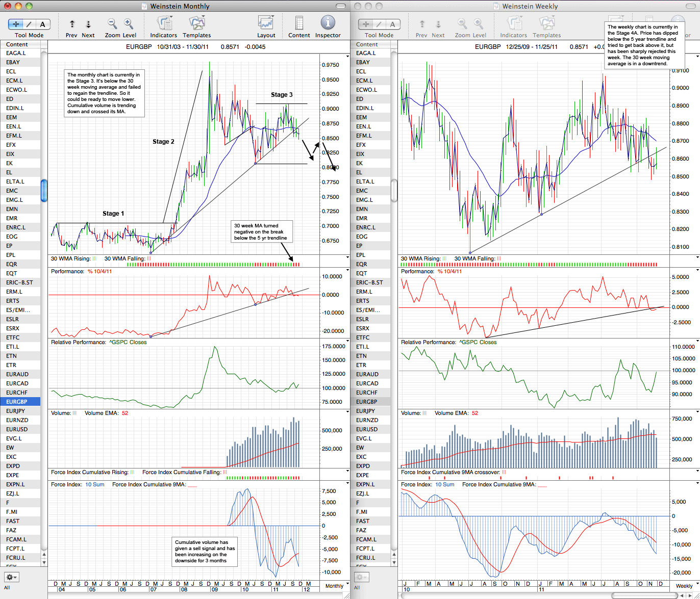Screen dimensions: 700x599
Task: Select EURUSD in the Monthly symbol list
Action: [x=20, y=429]
